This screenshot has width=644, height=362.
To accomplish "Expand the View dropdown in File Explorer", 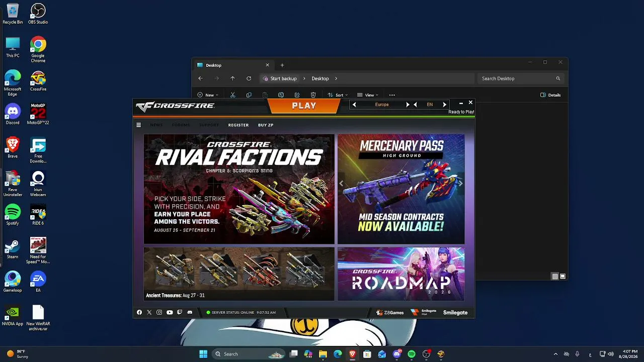I will tap(368, 95).
